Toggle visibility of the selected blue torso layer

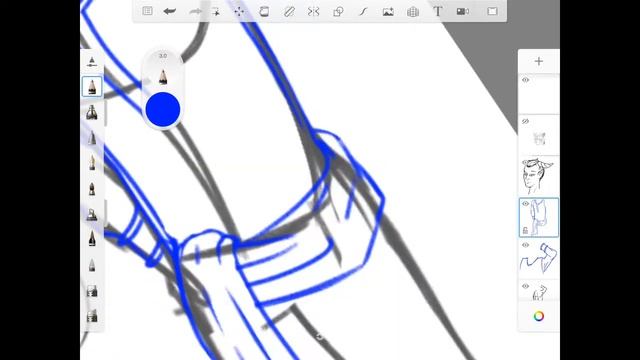pyautogui.click(x=526, y=203)
